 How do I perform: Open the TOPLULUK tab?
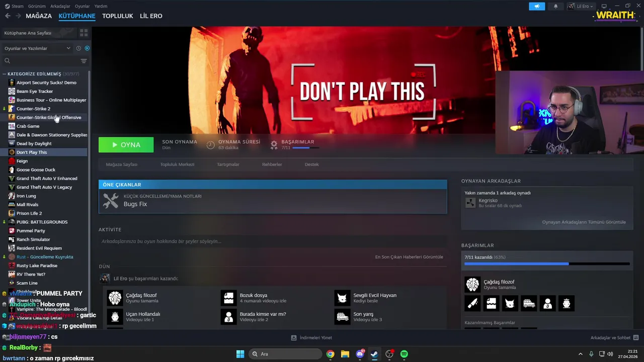(x=118, y=16)
